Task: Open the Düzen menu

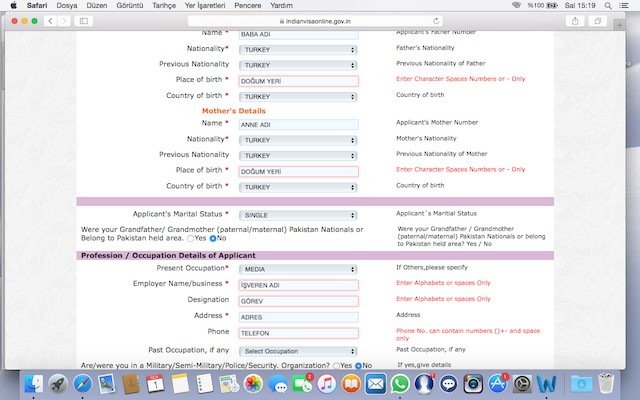Action: (x=97, y=5)
